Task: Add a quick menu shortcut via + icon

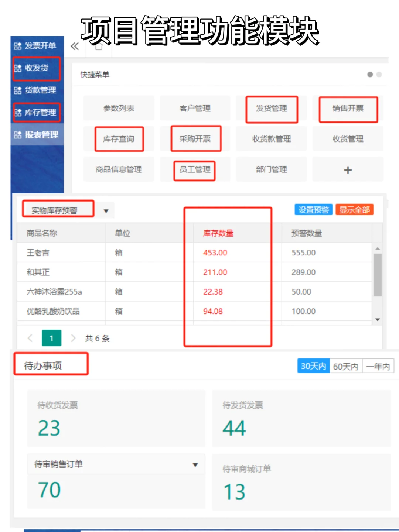Action: pos(348,169)
